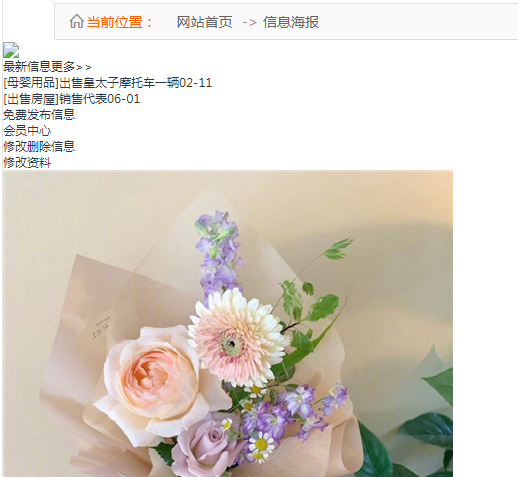This screenshot has width=518, height=477.
Task: Click the flower bouquet poster image
Action: 228,323
